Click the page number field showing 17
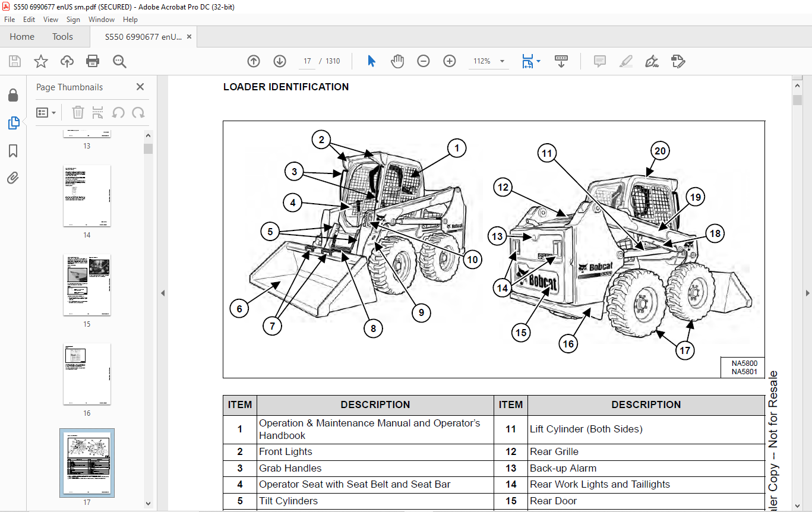Screen dimensions: 812x512 click(307, 61)
